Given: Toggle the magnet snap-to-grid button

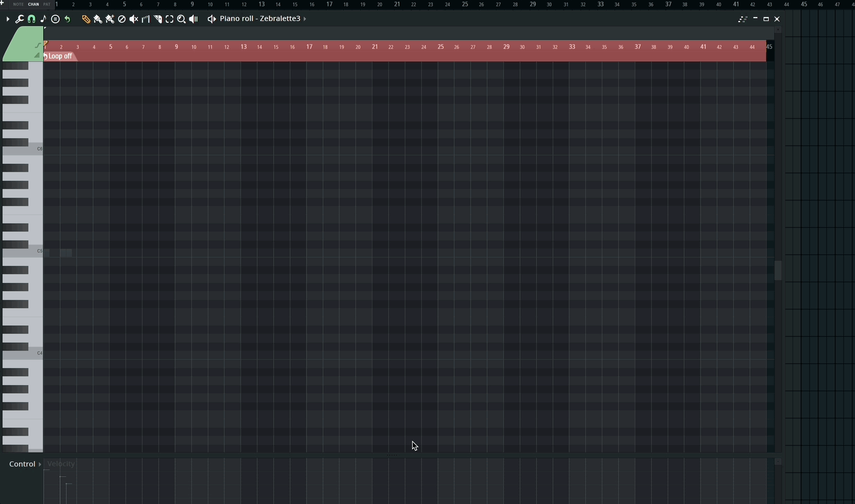Looking at the screenshot, I should (31, 19).
